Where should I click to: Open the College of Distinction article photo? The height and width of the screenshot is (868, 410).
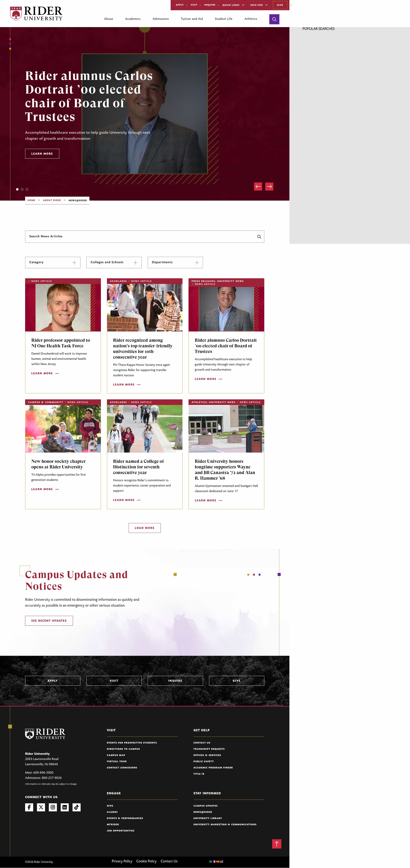(145, 429)
